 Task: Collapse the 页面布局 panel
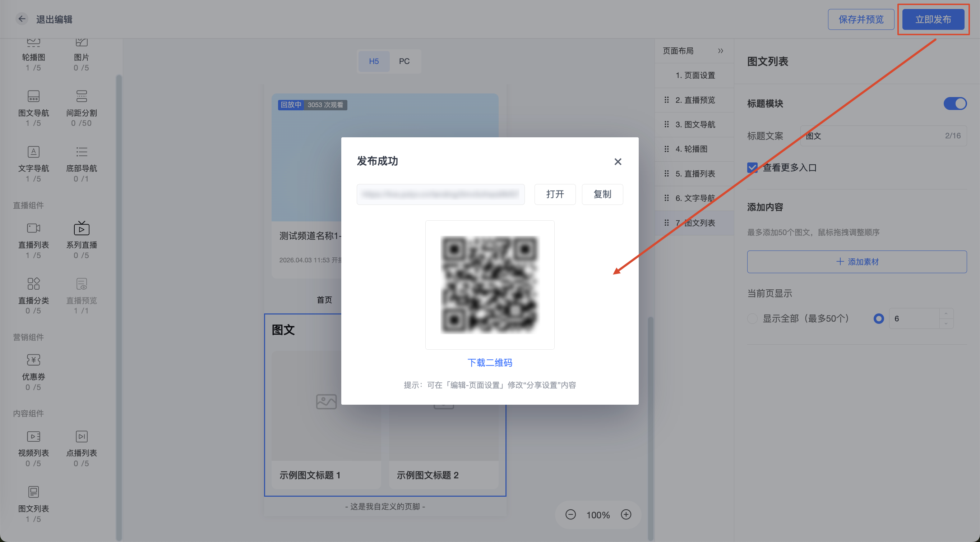720,51
